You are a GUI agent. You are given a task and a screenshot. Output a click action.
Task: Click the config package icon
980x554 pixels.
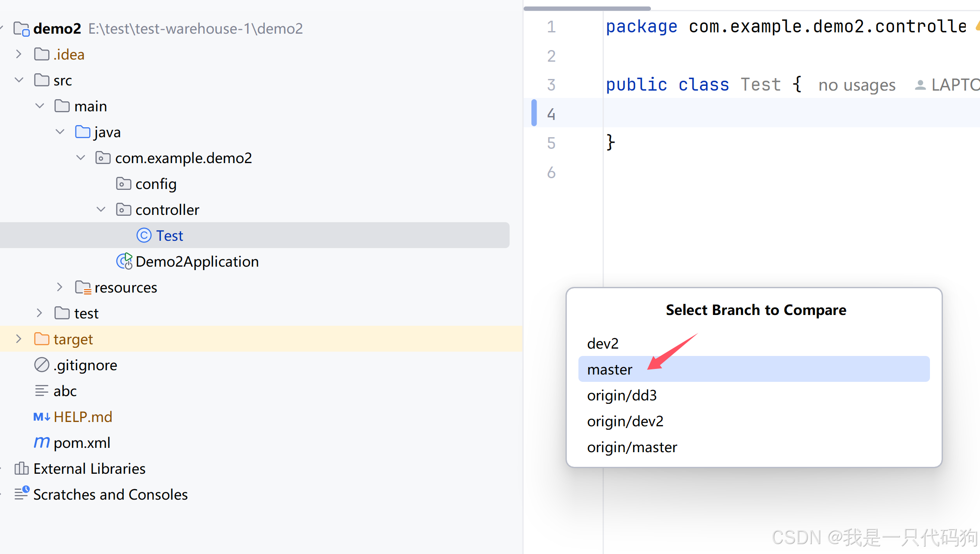(x=123, y=184)
